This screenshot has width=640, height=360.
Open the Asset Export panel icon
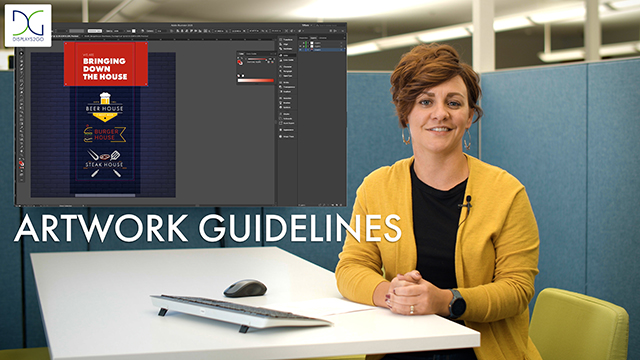pos(288,123)
